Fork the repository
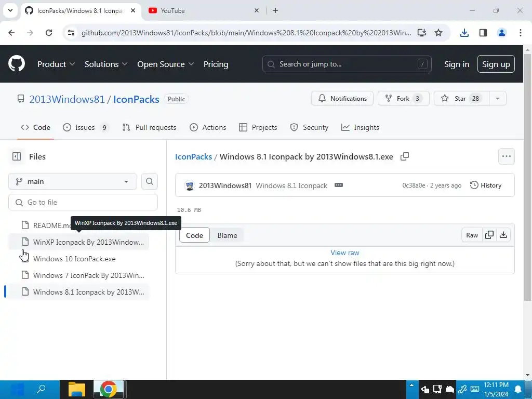The width and height of the screenshot is (532, 399). 403,98
